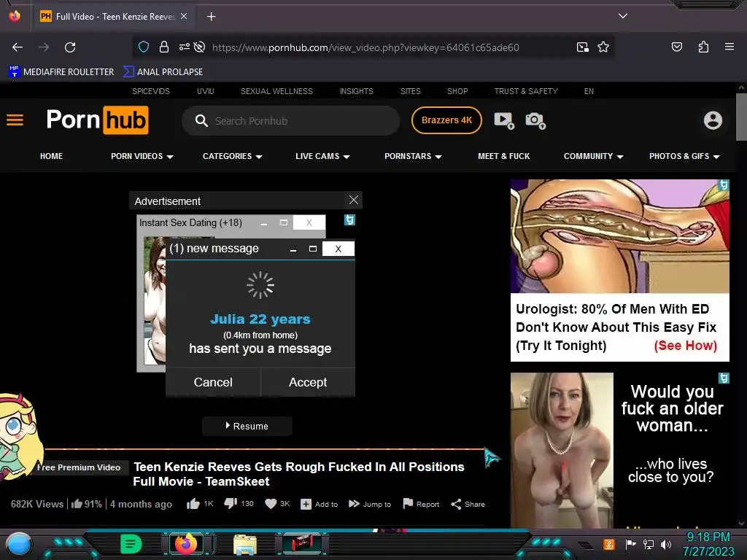Click the autoplay blocked icon in address bar
747x560 pixels.
[200, 47]
